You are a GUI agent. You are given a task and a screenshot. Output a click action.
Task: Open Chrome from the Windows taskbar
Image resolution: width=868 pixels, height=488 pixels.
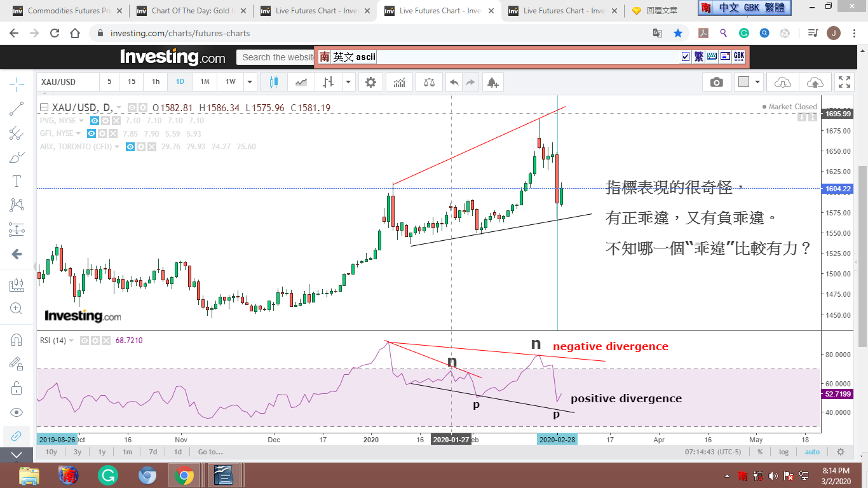(184, 475)
